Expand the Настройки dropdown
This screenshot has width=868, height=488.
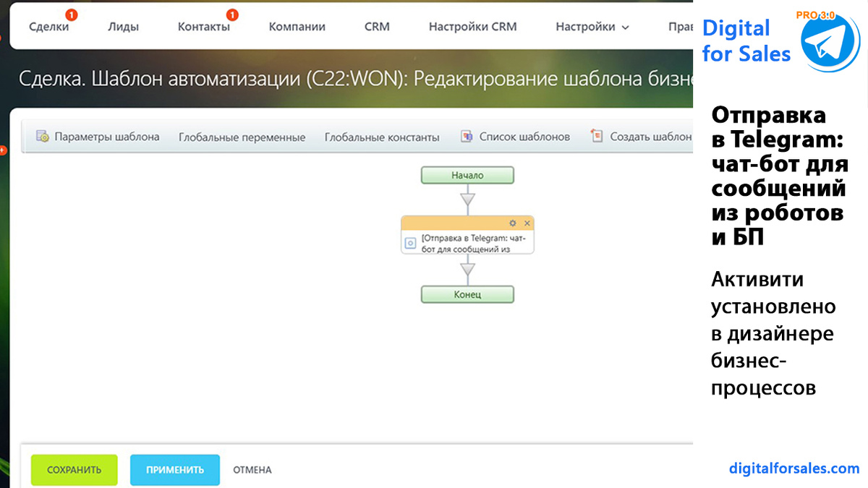click(x=592, y=27)
